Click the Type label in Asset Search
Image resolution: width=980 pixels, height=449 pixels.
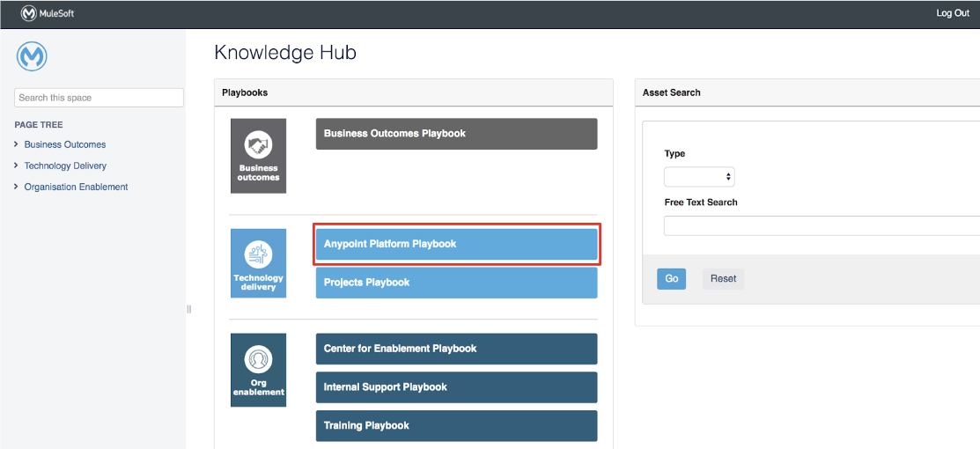674,154
